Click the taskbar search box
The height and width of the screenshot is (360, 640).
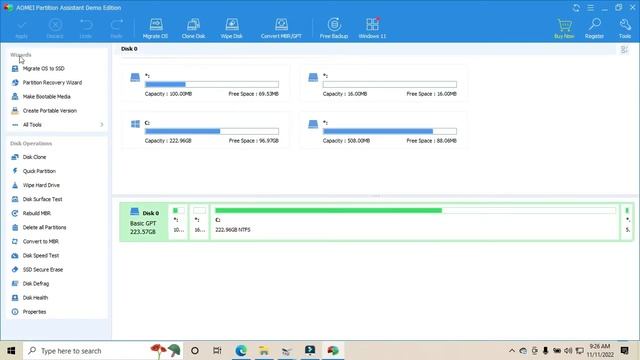point(104,351)
